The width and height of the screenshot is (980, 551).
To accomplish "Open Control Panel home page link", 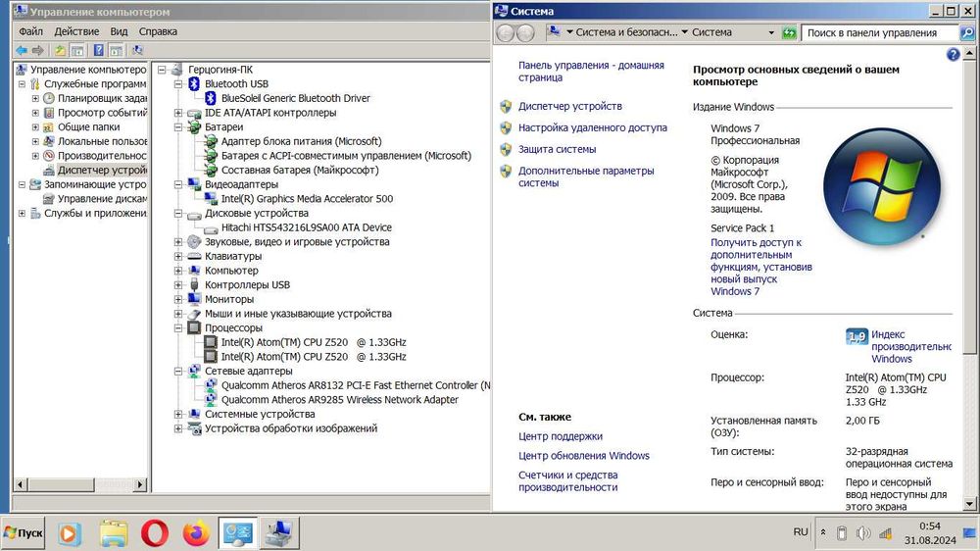I will click(591, 72).
